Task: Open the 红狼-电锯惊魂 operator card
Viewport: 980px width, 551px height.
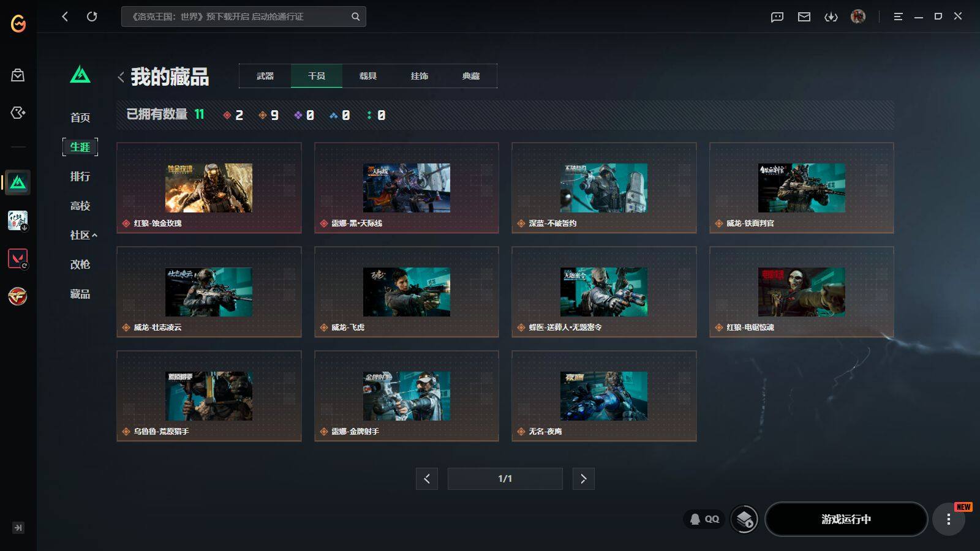Action: coord(802,292)
